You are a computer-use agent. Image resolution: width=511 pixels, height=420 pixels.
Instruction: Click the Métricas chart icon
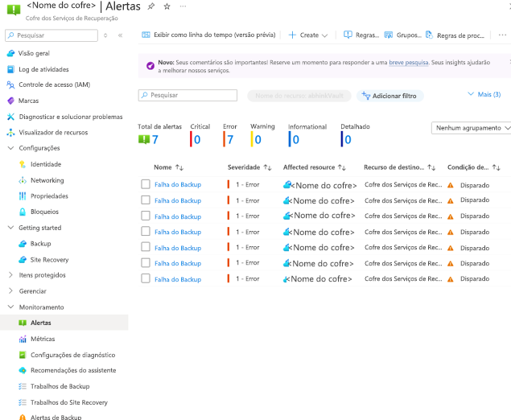pyautogui.click(x=23, y=339)
